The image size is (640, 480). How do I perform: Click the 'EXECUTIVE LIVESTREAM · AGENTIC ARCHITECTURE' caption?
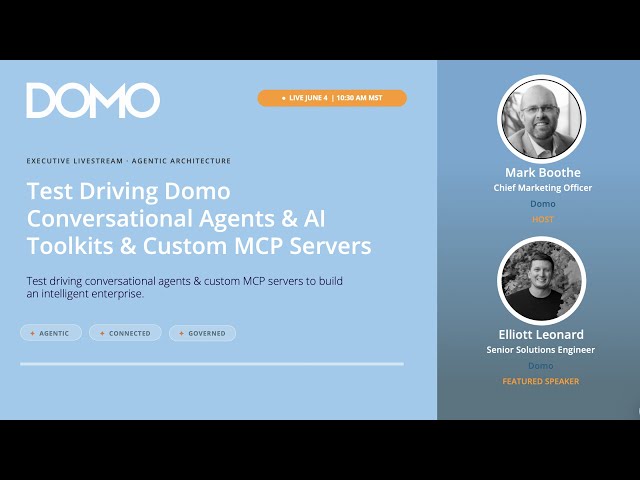pyautogui.click(x=129, y=161)
